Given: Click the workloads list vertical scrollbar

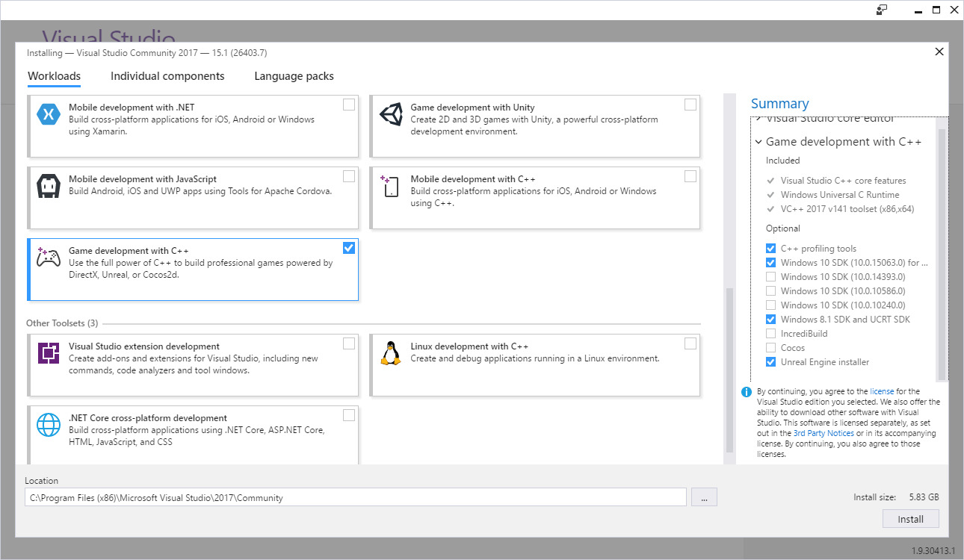Looking at the screenshot, I should click(x=729, y=370).
